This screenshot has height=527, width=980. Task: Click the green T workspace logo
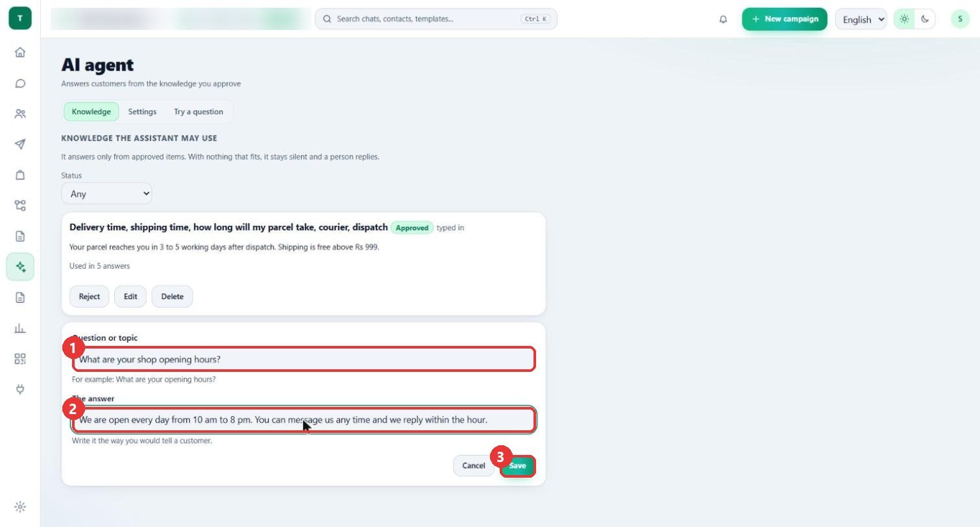tap(20, 18)
